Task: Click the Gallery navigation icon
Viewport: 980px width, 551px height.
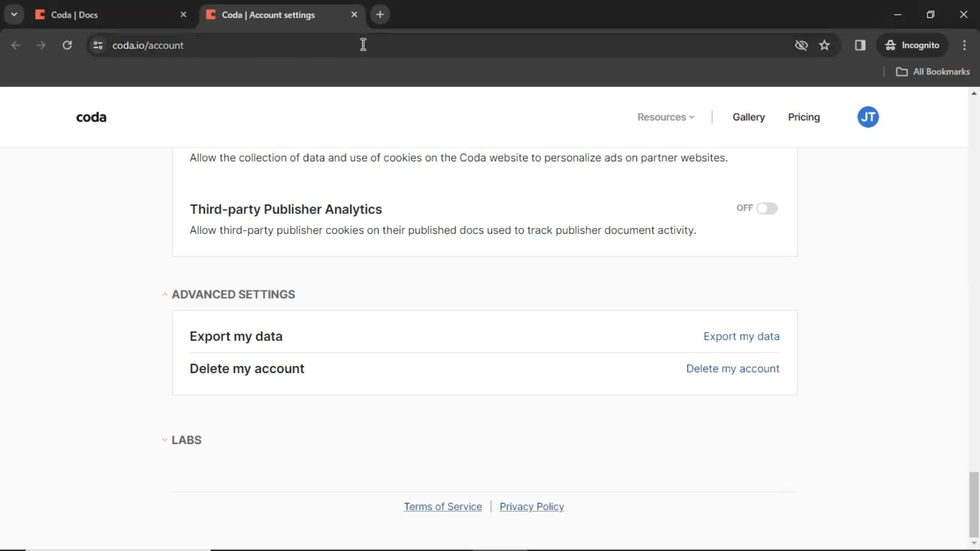Action: tap(748, 117)
